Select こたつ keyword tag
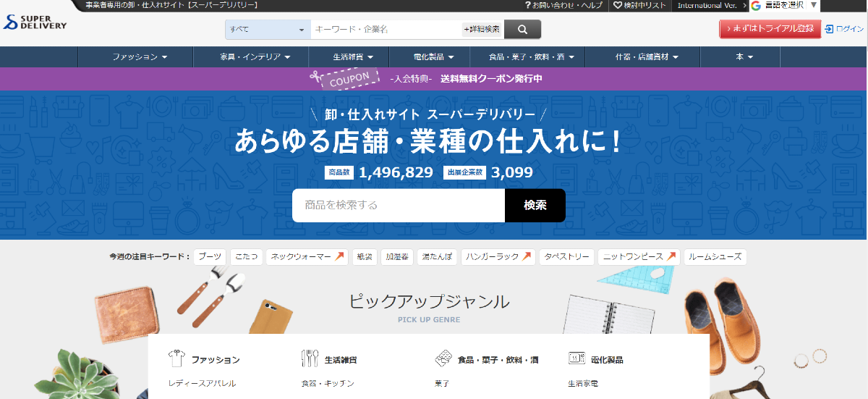This screenshot has width=868, height=399. pos(246,256)
